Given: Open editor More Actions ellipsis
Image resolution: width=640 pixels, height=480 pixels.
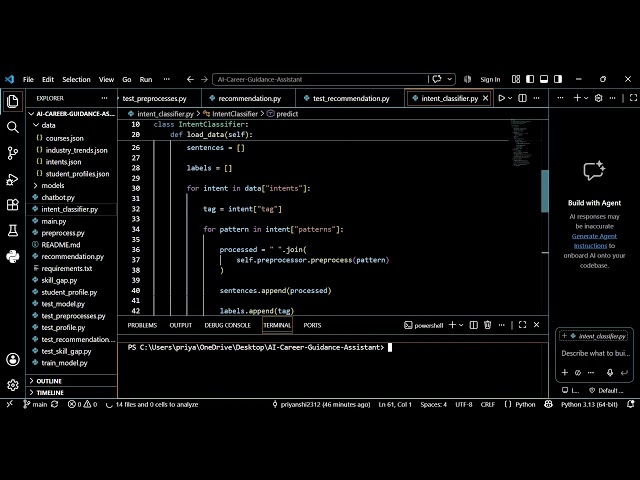Looking at the screenshot, I should (537, 98).
